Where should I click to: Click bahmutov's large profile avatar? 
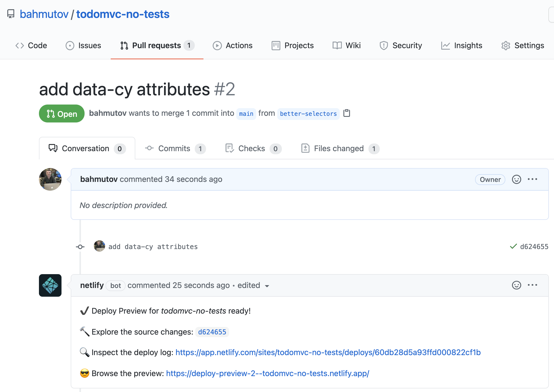tap(50, 179)
